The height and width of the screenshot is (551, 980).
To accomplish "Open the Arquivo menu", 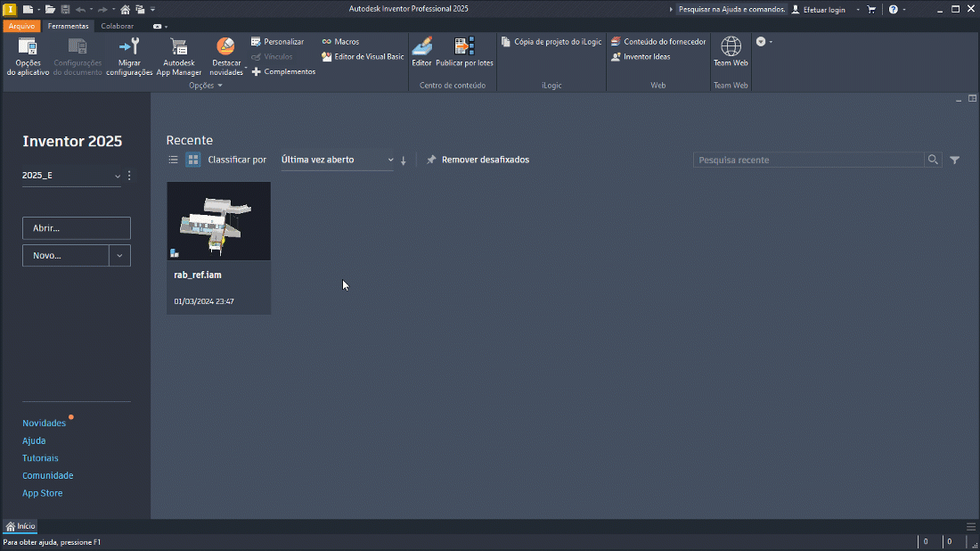I will 21,26.
